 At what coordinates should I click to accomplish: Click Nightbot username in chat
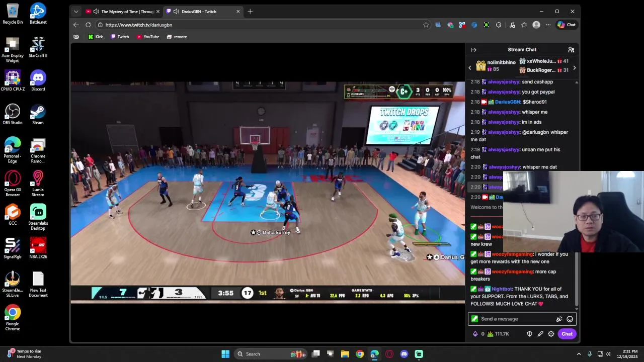click(x=502, y=289)
